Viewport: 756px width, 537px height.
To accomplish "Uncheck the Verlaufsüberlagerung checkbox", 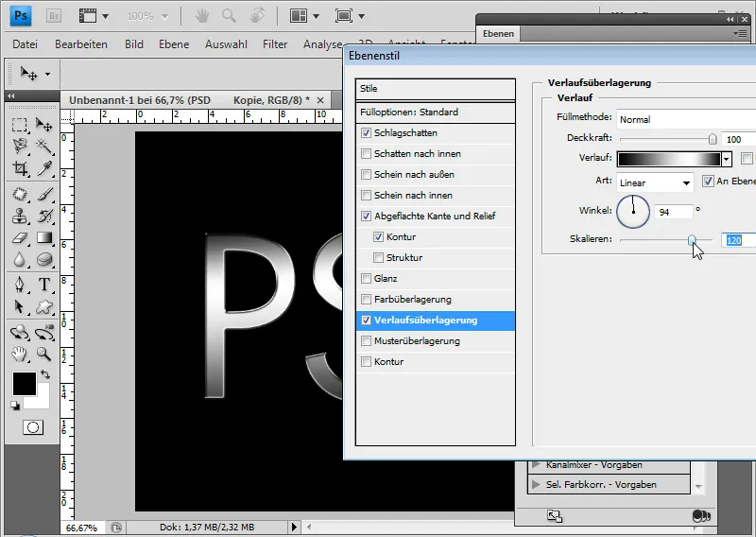I will tap(366, 320).
